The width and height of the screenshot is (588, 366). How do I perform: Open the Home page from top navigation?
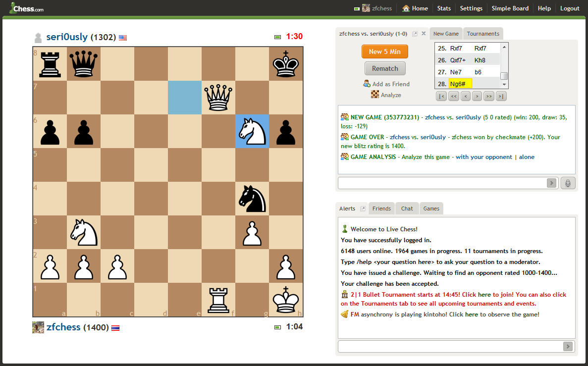(x=415, y=8)
